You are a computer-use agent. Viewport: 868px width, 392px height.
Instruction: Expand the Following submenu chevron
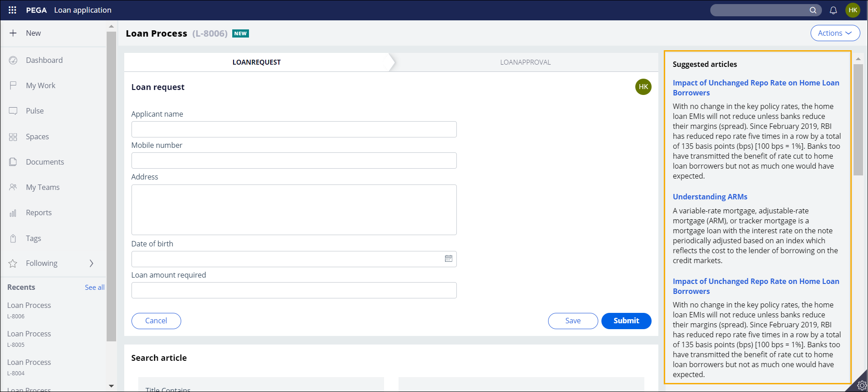[91, 263]
